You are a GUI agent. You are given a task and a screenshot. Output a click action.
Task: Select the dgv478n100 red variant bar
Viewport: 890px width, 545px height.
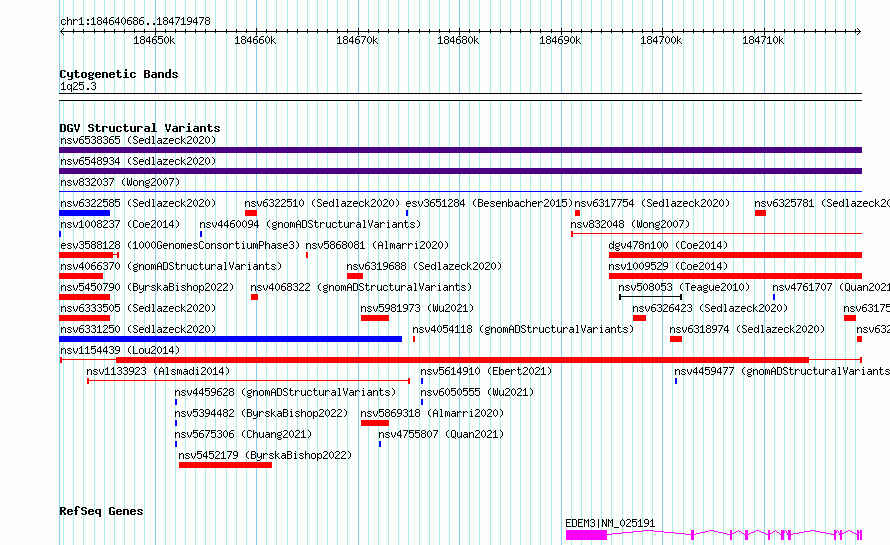coord(735,255)
